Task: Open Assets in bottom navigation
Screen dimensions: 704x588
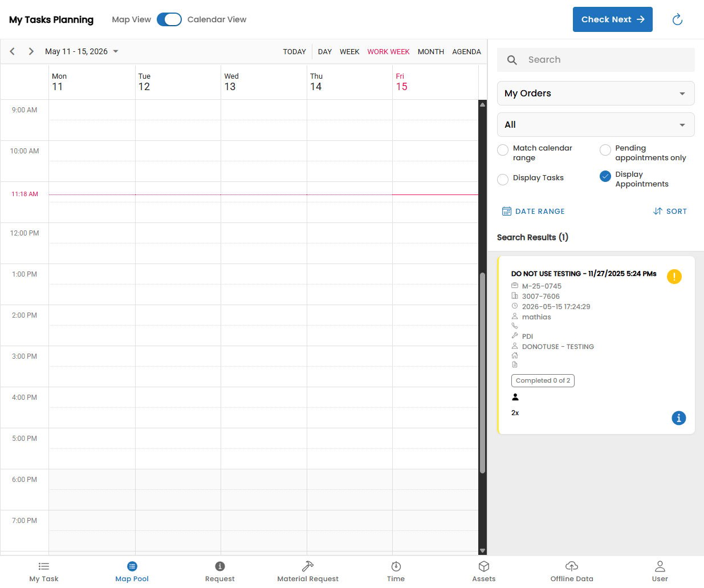Action: (484, 572)
